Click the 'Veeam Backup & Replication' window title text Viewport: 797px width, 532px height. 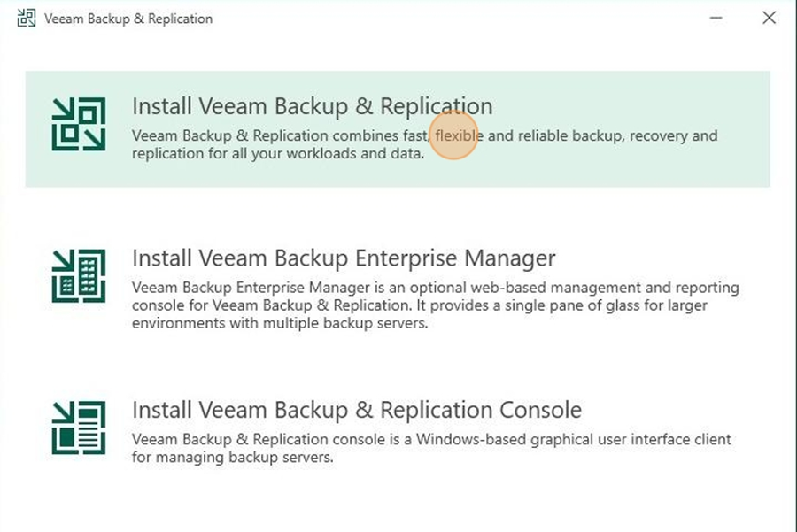128,19
